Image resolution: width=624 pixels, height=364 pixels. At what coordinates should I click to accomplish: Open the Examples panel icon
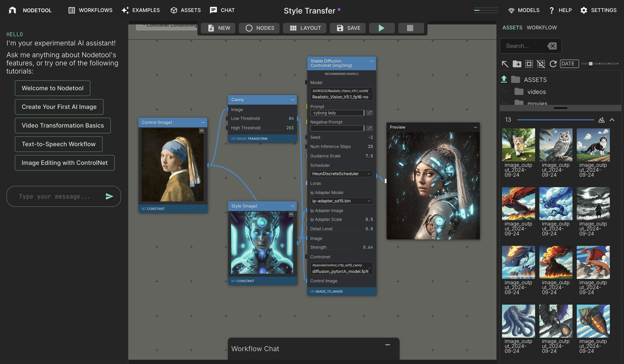(125, 10)
